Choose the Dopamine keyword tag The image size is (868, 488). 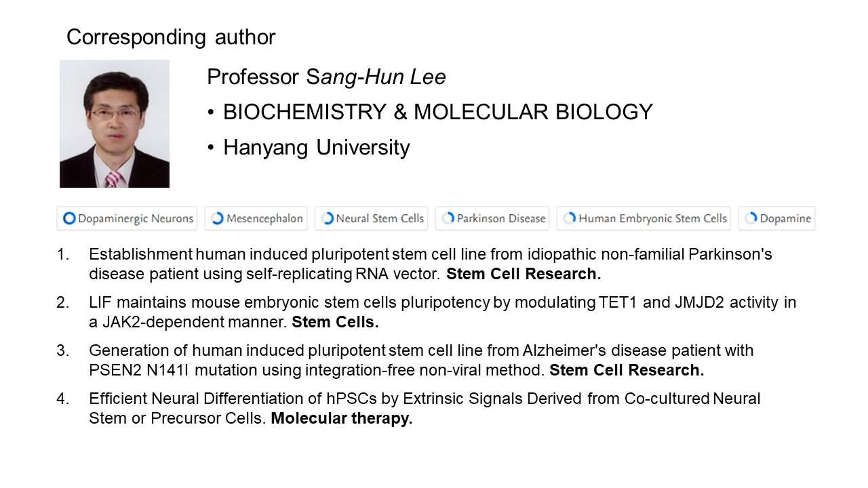coord(776,218)
